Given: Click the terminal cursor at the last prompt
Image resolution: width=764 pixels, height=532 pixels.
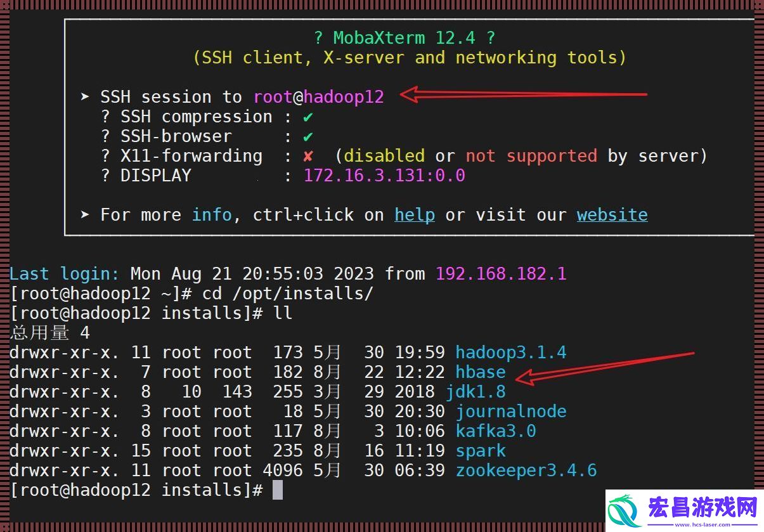Looking at the screenshot, I should click(278, 490).
